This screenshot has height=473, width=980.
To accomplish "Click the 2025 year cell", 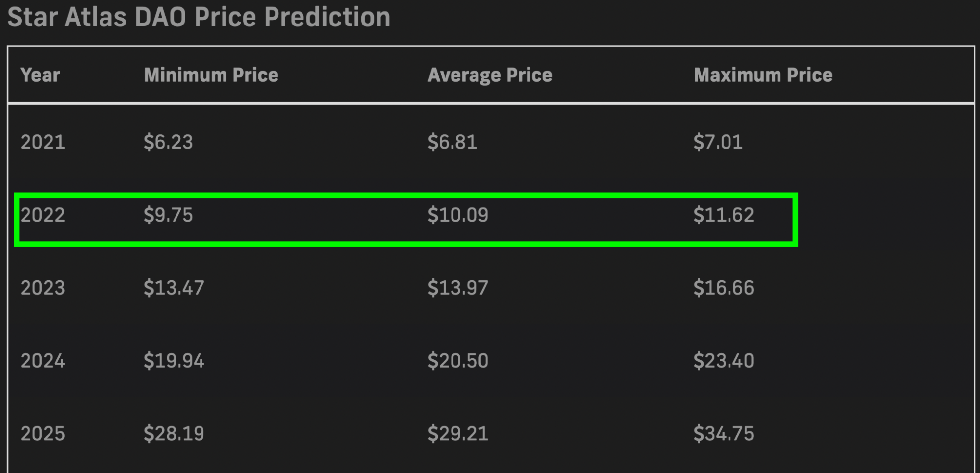I will coord(43,434).
